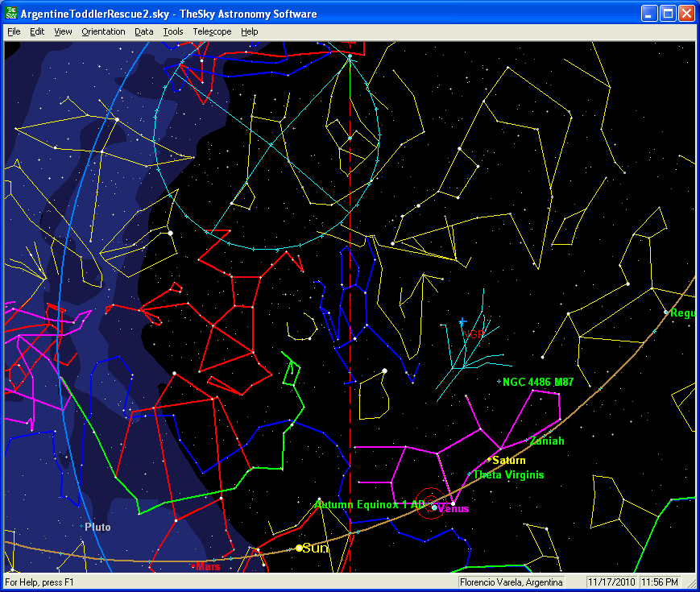Open the Data menu
Image resolution: width=700 pixels, height=592 pixels.
tap(144, 31)
